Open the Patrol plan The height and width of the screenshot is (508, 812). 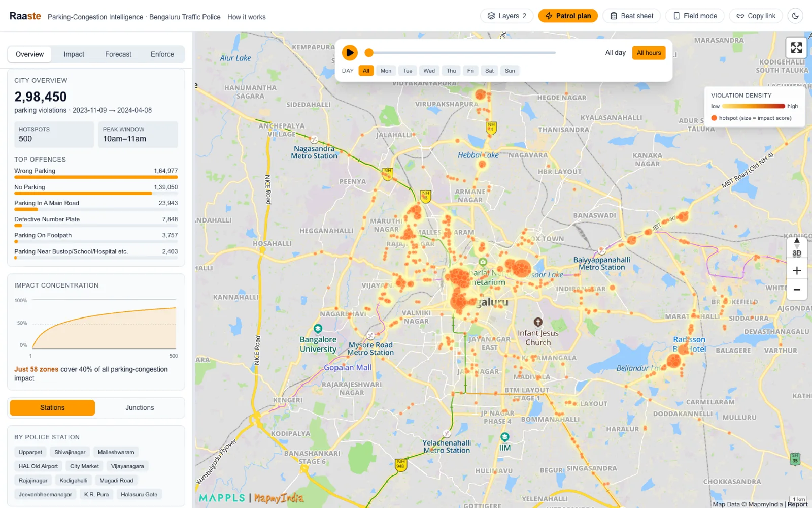pos(568,16)
